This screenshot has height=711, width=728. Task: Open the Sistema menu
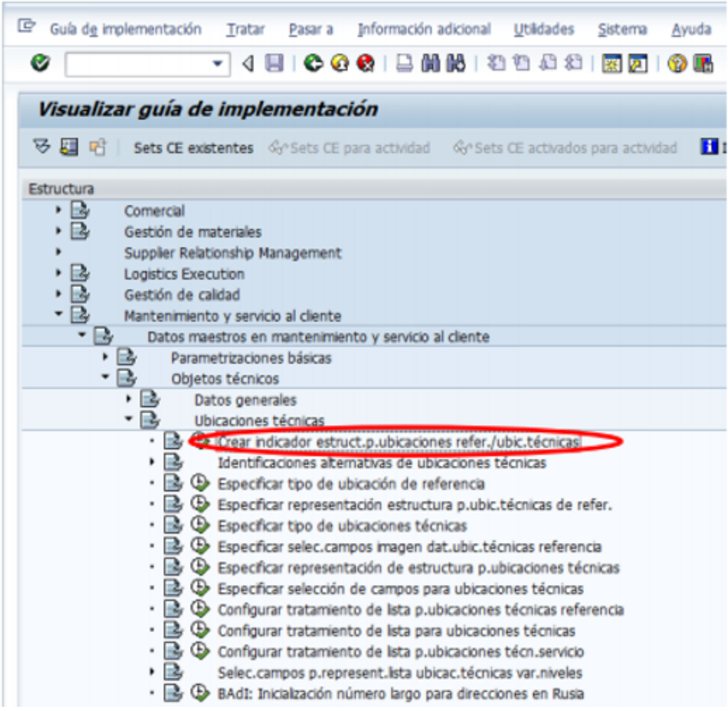pyautogui.click(x=622, y=30)
